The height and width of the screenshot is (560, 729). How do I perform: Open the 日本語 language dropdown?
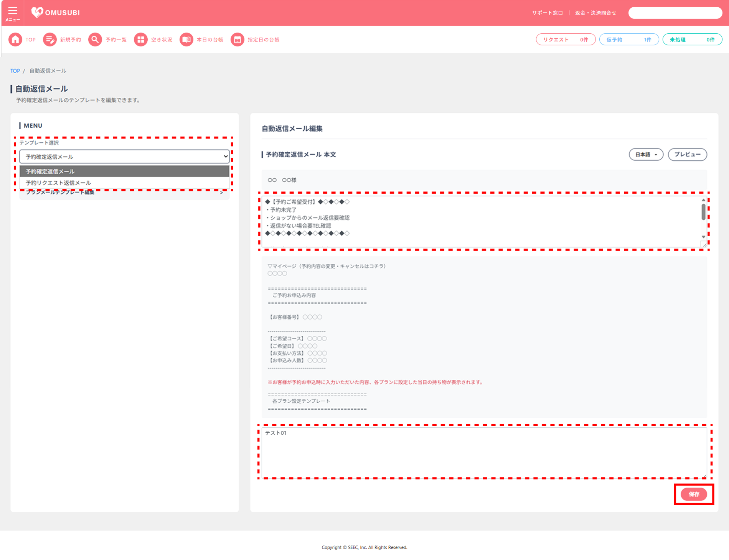tap(646, 154)
